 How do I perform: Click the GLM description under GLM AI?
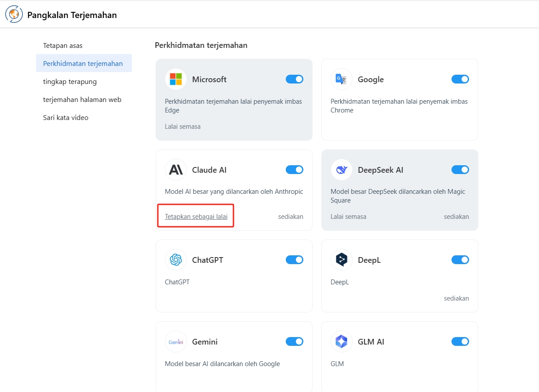pyautogui.click(x=337, y=364)
